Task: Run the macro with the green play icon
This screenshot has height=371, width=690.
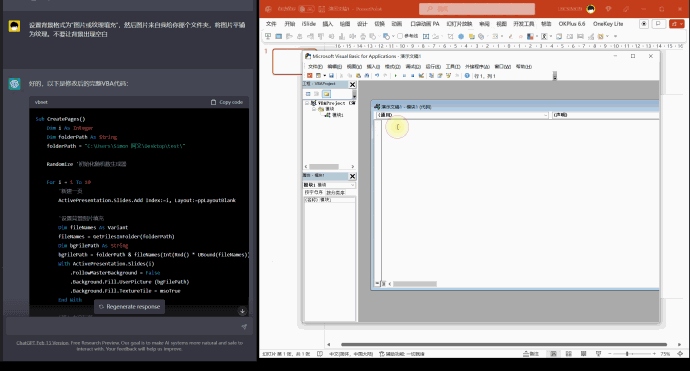Action: coord(396,76)
